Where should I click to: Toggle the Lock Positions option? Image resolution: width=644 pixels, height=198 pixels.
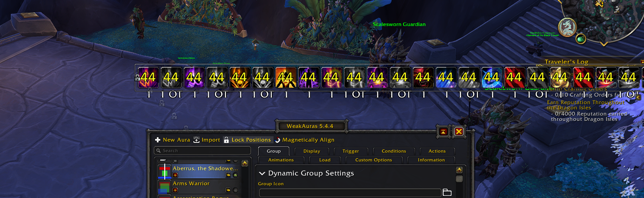247,140
